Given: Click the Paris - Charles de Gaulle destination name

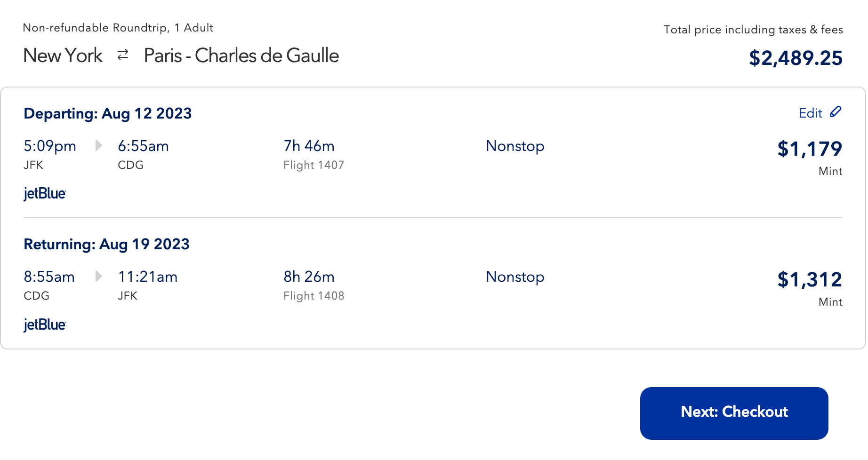Looking at the screenshot, I should 241,55.
